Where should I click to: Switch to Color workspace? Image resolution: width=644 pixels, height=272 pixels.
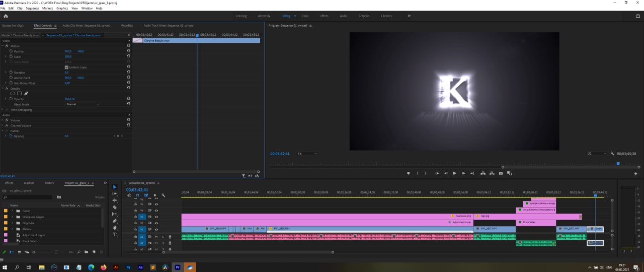pos(305,16)
